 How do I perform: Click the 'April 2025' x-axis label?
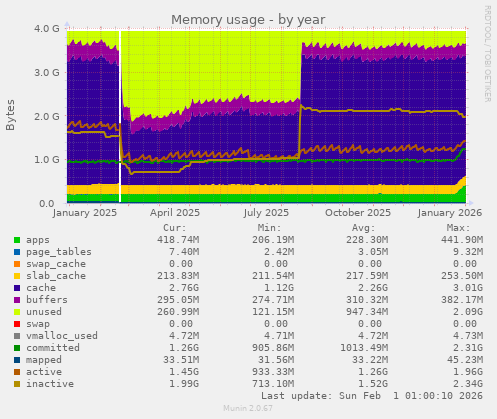[175, 213]
